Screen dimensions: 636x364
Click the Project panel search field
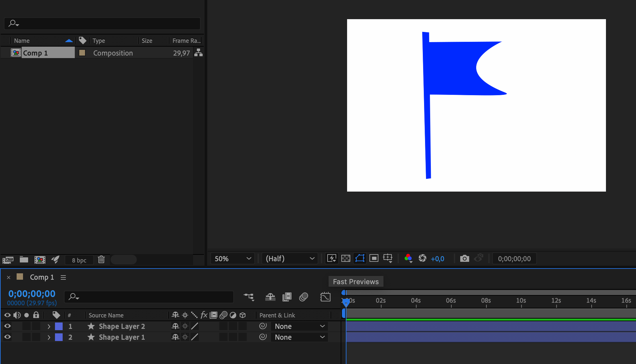click(x=102, y=23)
